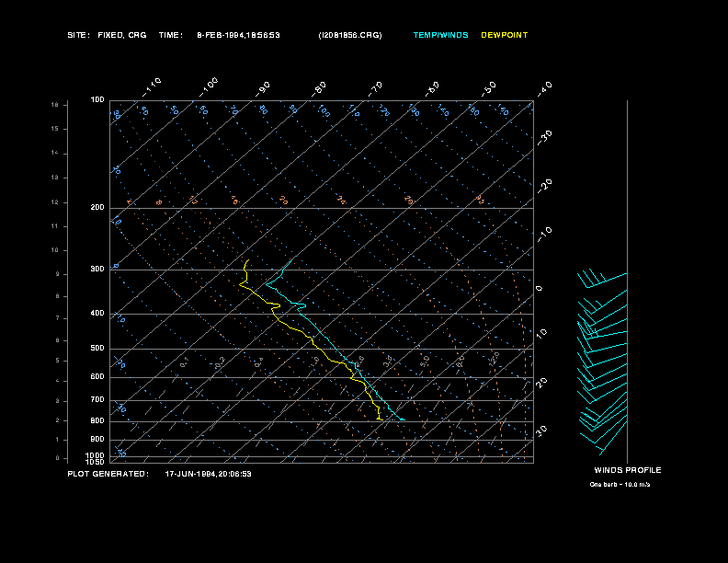Click the TIME: header label
This screenshot has height=563, width=728.
170,35
